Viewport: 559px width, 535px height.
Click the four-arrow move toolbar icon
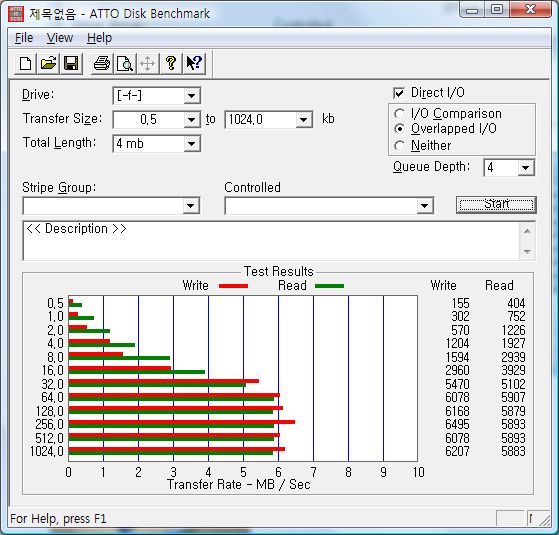(x=148, y=64)
